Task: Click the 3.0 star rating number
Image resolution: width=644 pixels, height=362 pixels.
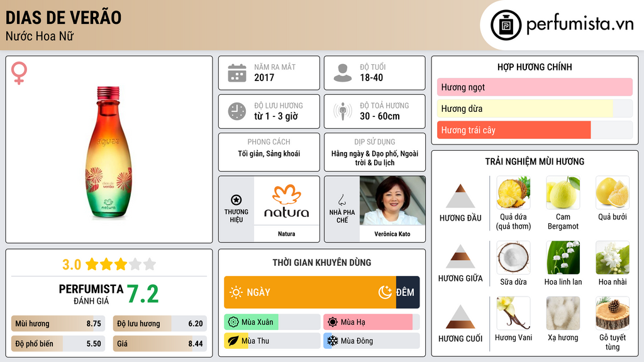Action: [x=72, y=265]
